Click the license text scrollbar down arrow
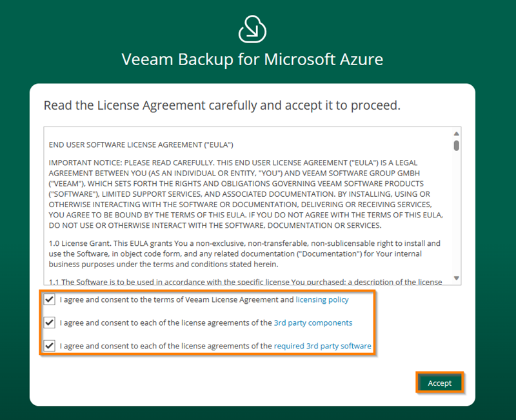 (x=457, y=279)
